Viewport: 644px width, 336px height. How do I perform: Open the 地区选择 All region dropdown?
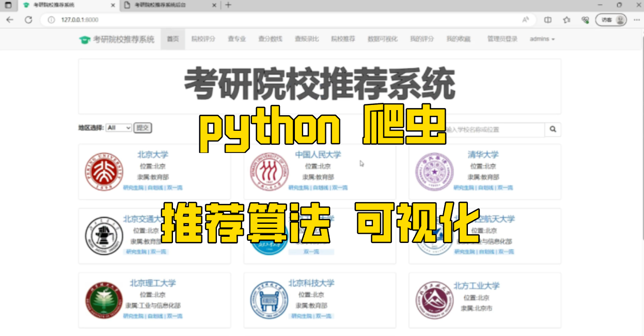point(119,128)
